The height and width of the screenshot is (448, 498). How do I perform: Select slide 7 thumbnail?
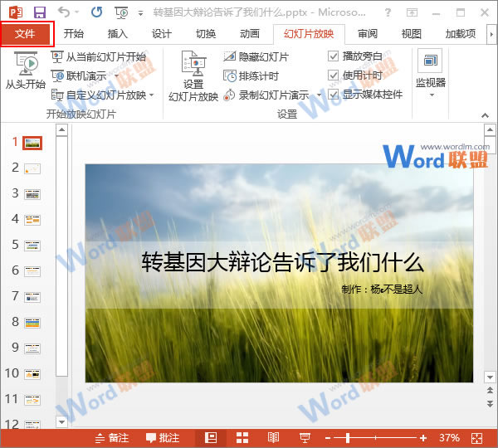click(32, 297)
